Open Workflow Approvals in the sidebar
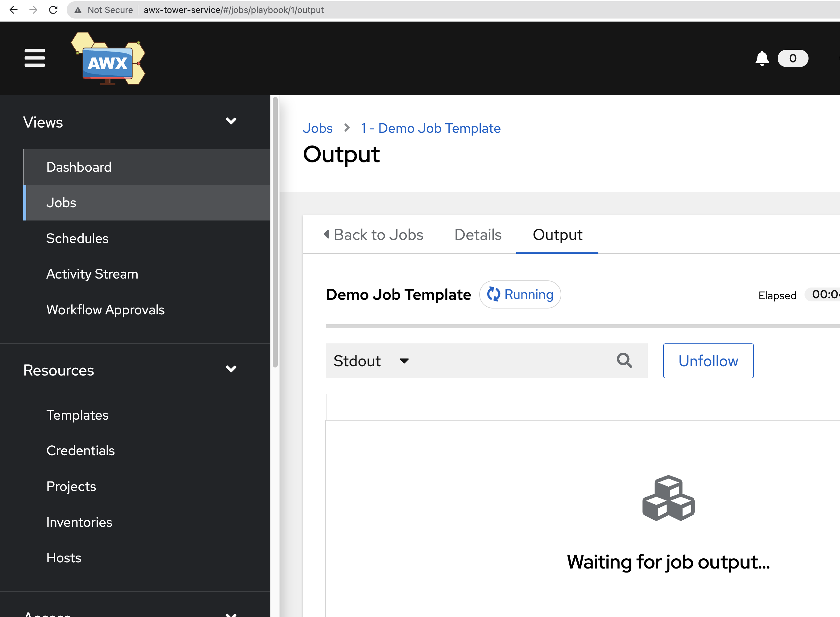 (x=147, y=310)
